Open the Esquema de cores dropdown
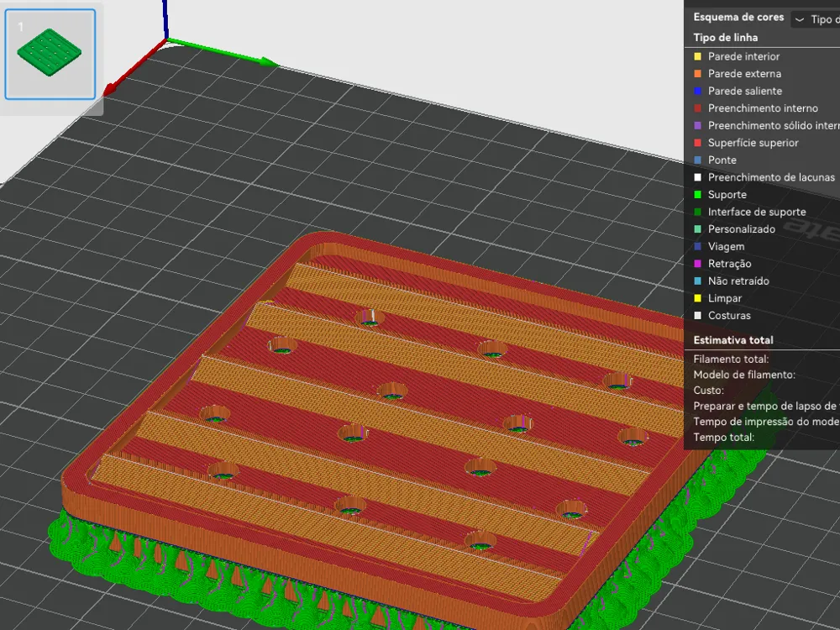Image resolution: width=840 pixels, height=630 pixels. tap(816, 19)
